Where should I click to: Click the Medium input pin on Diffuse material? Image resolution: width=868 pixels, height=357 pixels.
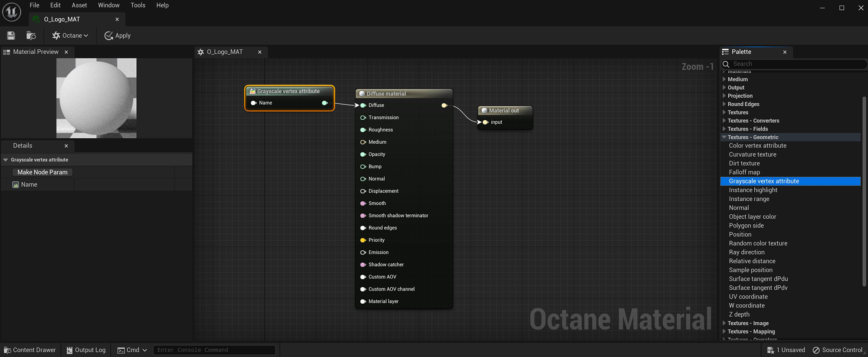363,142
